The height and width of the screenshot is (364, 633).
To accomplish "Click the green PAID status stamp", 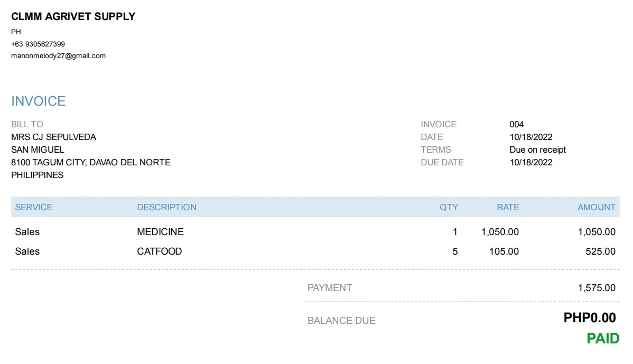I will point(603,339).
